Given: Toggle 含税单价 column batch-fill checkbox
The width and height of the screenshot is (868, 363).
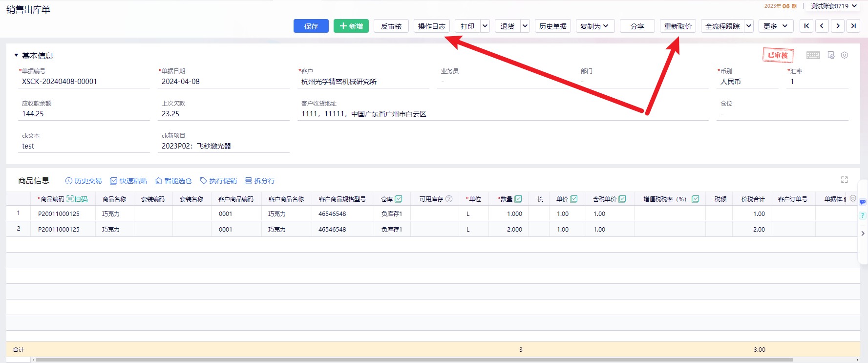Looking at the screenshot, I should 622,199.
